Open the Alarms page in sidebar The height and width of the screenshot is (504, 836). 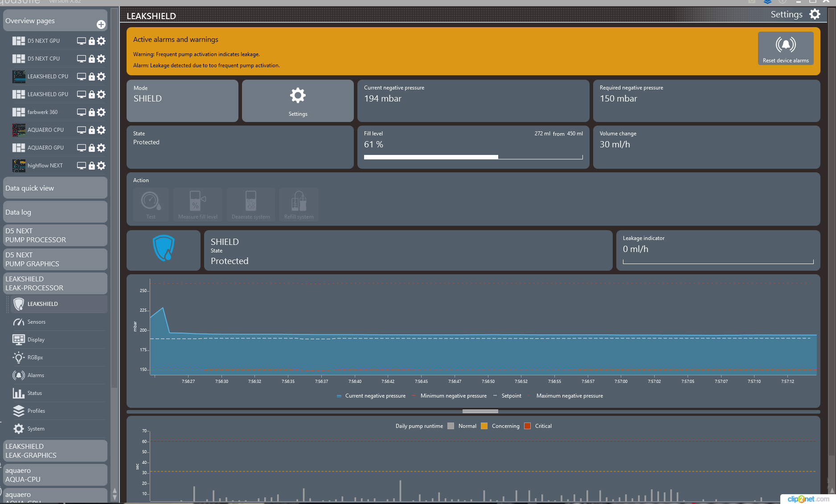(36, 375)
